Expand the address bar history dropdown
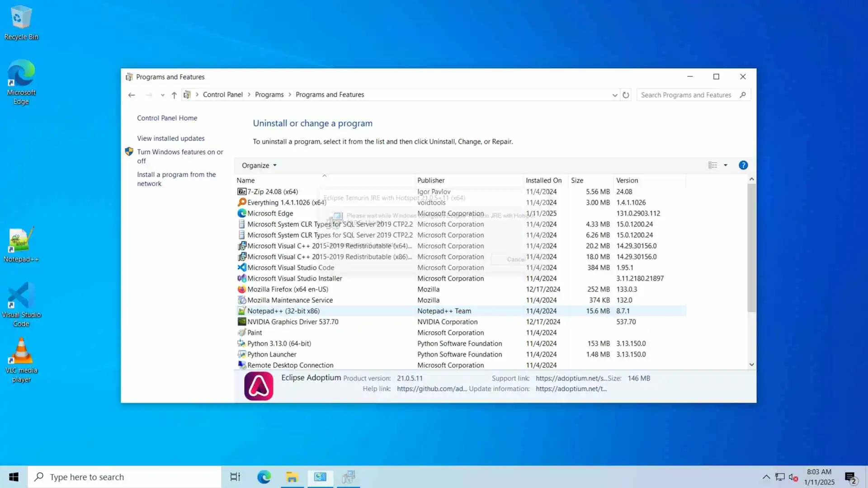 pyautogui.click(x=614, y=95)
